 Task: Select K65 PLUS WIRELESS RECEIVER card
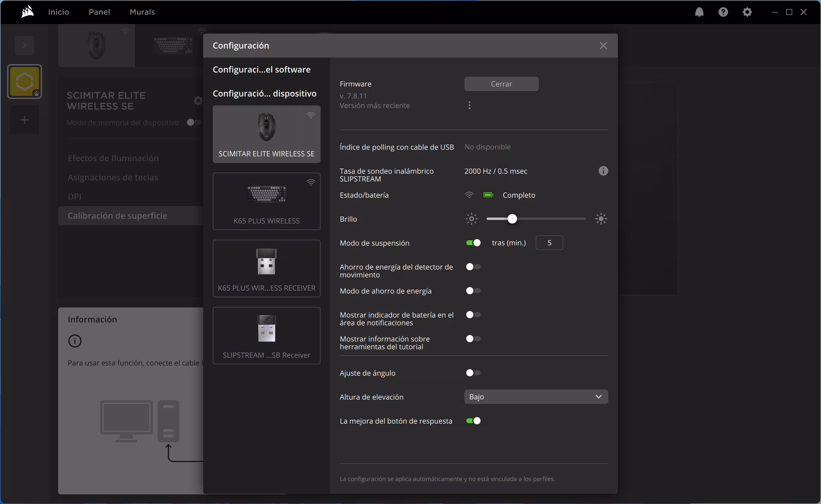(x=267, y=269)
